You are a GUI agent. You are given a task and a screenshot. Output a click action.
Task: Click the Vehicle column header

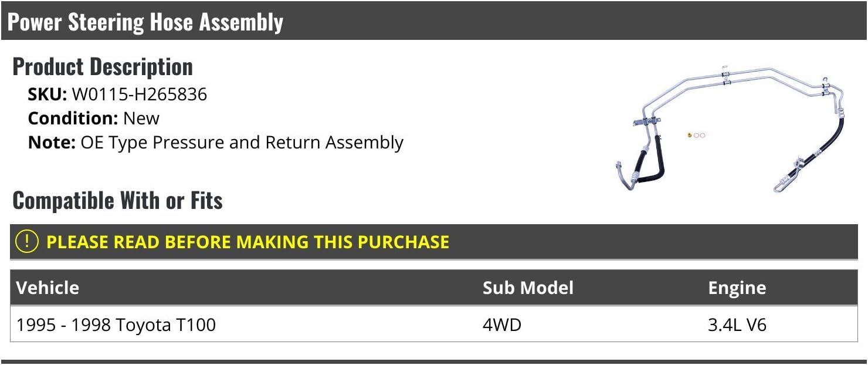pyautogui.click(x=48, y=288)
